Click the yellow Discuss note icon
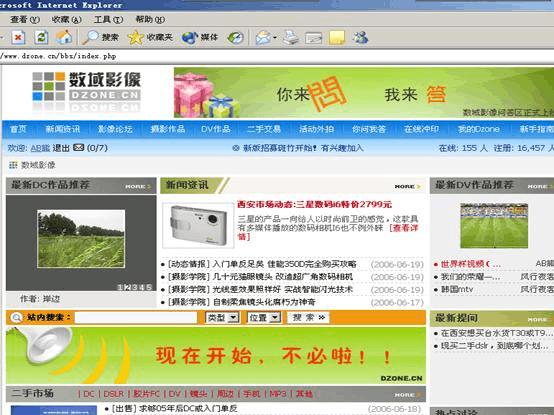The image size is (554, 415). click(337, 37)
